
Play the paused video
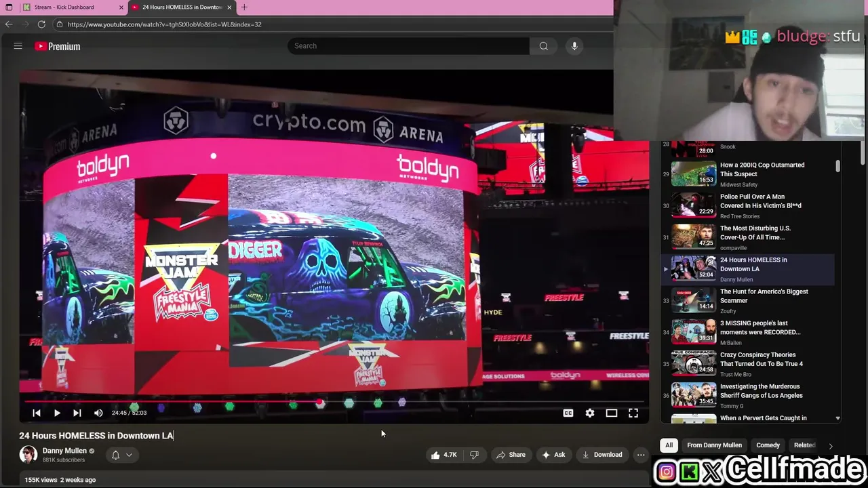(57, 413)
